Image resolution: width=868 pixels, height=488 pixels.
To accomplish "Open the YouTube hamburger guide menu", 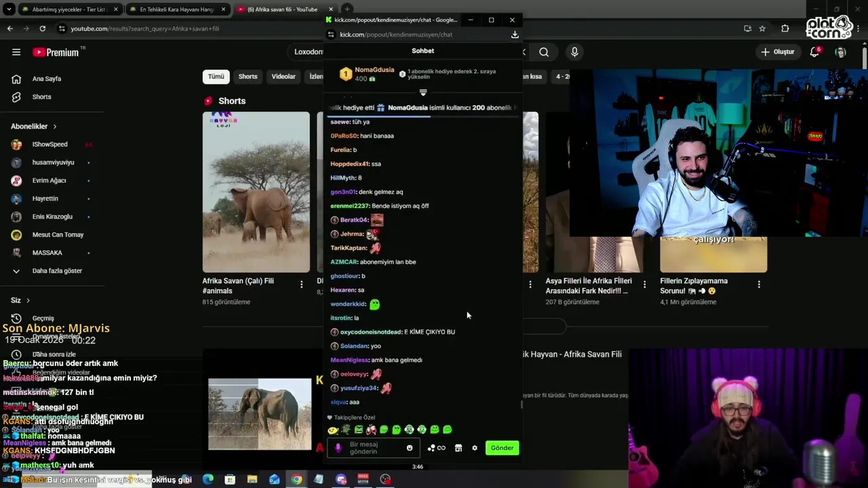I will tap(16, 52).
